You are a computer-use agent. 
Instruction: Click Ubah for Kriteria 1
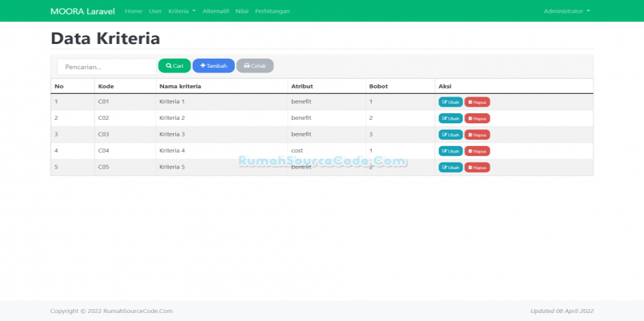[x=451, y=102]
